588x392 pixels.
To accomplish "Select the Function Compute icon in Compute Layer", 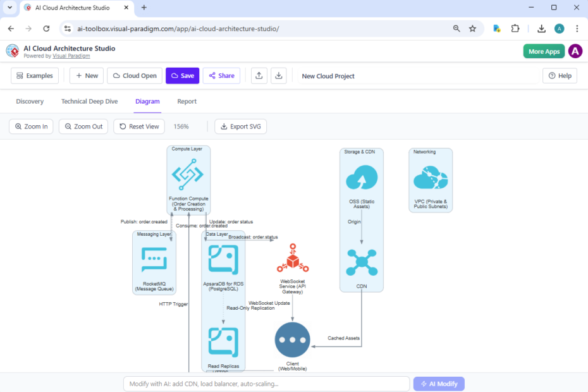I will point(188,175).
